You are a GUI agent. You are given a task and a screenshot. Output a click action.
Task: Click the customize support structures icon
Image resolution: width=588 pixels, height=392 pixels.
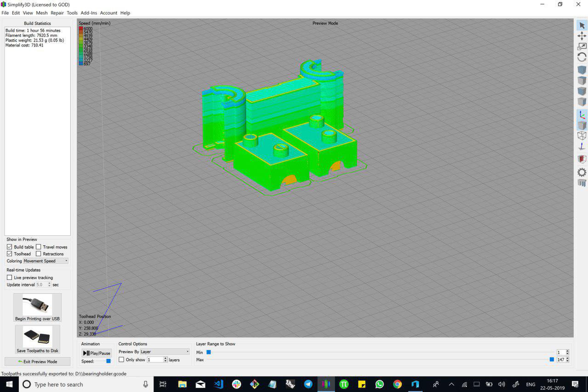click(582, 183)
